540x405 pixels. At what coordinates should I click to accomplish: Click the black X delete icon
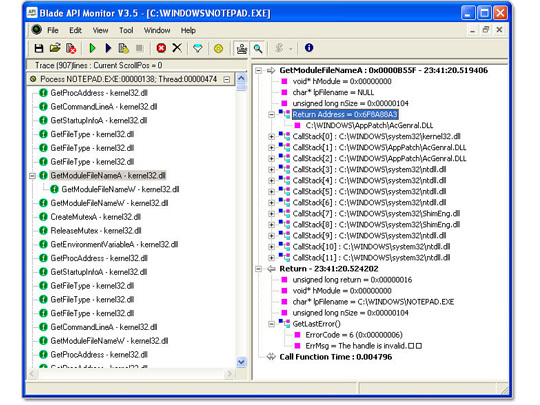pos(177,48)
